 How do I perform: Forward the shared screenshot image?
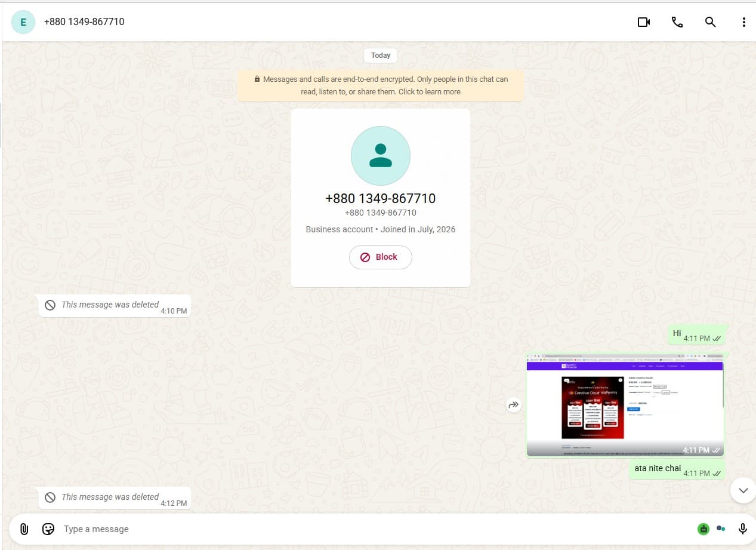click(x=514, y=405)
